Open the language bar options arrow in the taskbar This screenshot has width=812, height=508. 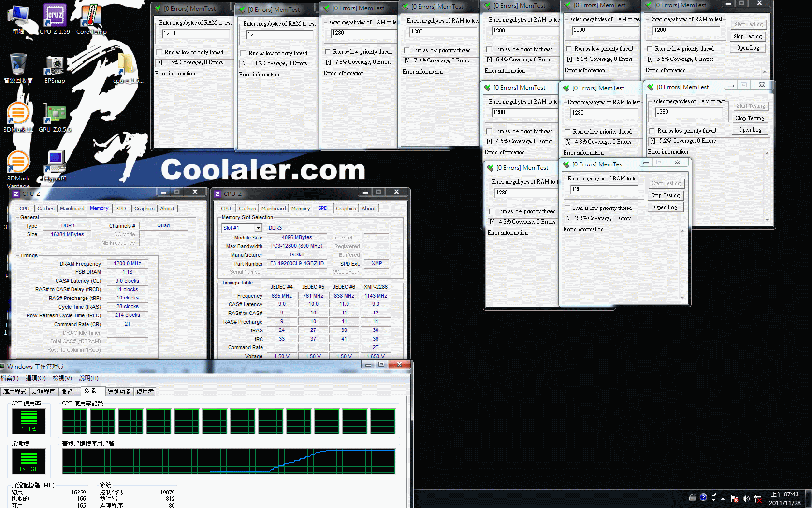[714, 499]
